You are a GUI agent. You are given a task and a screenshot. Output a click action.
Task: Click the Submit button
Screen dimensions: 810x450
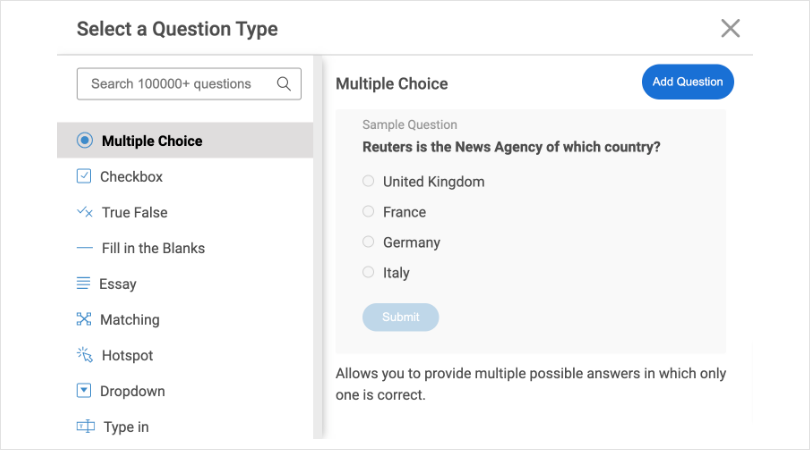click(400, 317)
